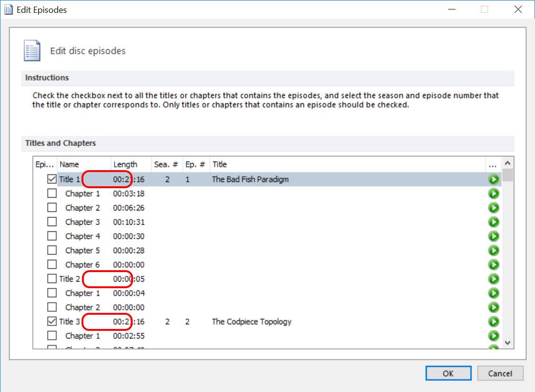Check the Chapter 1 00:02:55 checkbox
535x392 pixels.
point(52,336)
